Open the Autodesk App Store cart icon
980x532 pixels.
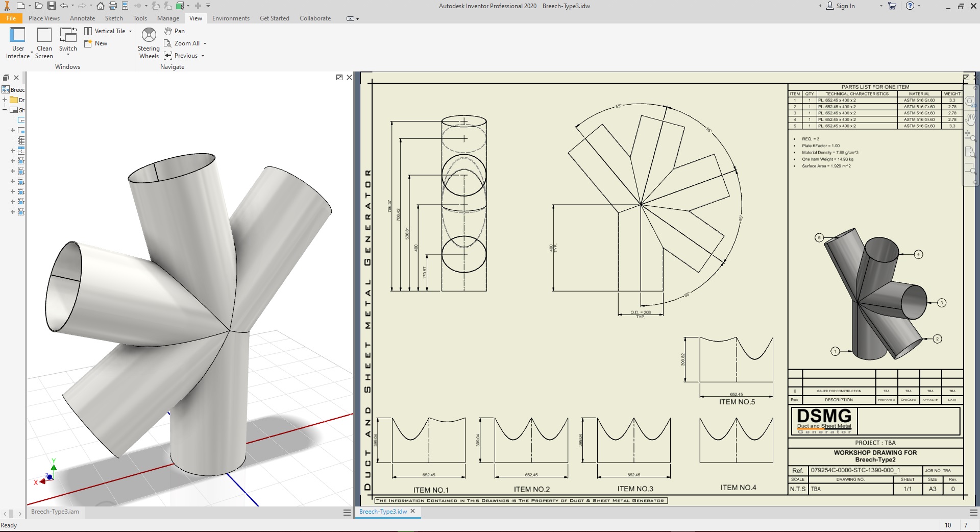click(892, 6)
